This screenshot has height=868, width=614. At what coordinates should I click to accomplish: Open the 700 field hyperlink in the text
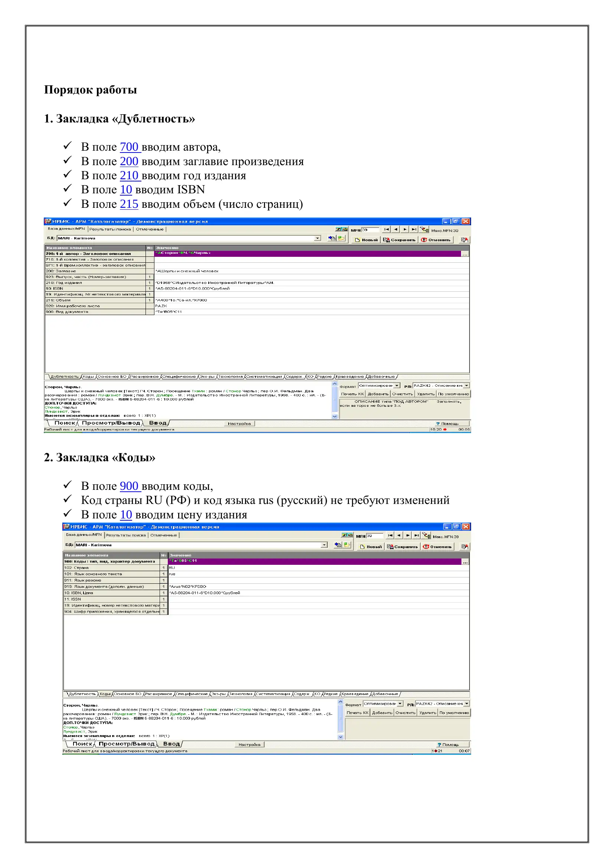pyautogui.click(x=130, y=147)
